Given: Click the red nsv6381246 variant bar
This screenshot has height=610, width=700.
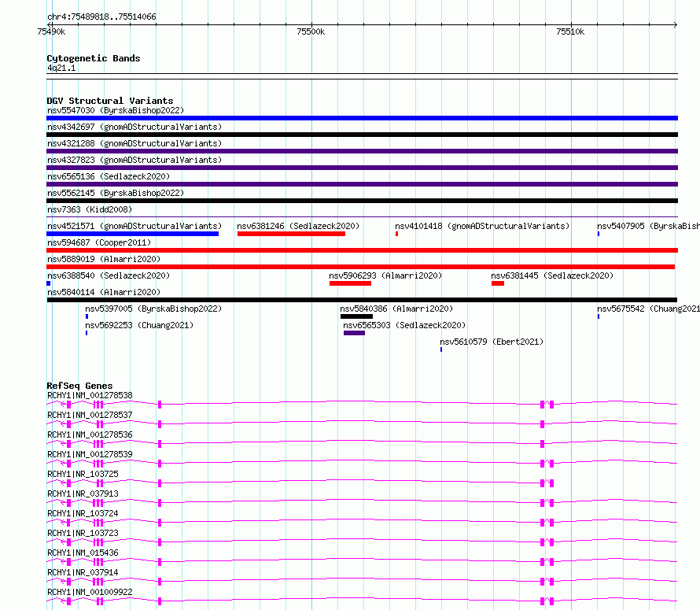Looking at the screenshot, I should pyautogui.click(x=291, y=234).
